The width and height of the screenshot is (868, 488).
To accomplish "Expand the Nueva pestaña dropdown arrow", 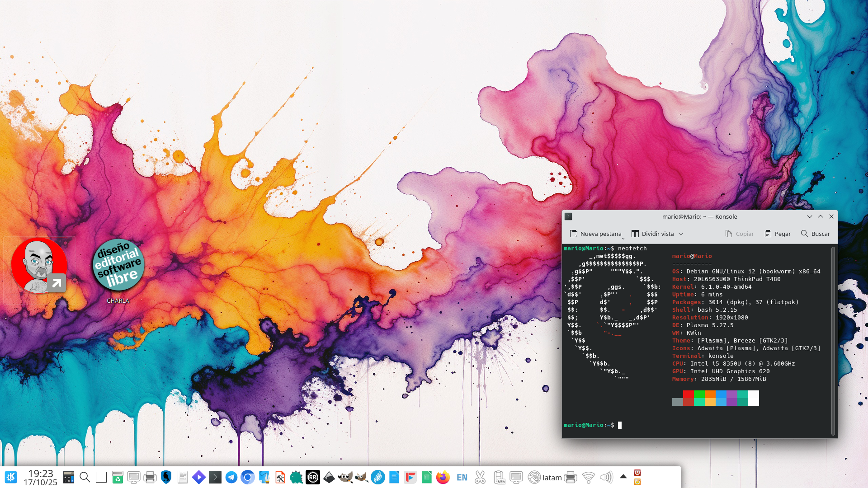I will (x=623, y=238).
